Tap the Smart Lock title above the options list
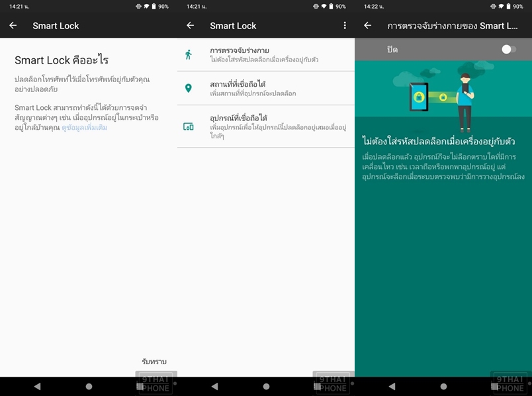 (233, 26)
